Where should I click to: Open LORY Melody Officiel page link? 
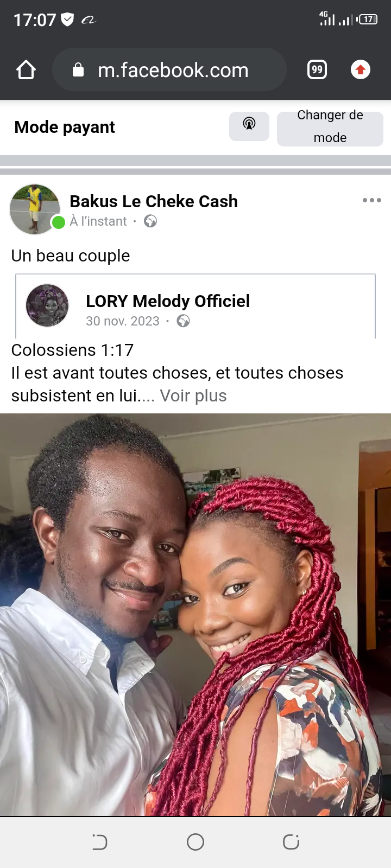pyautogui.click(x=168, y=301)
